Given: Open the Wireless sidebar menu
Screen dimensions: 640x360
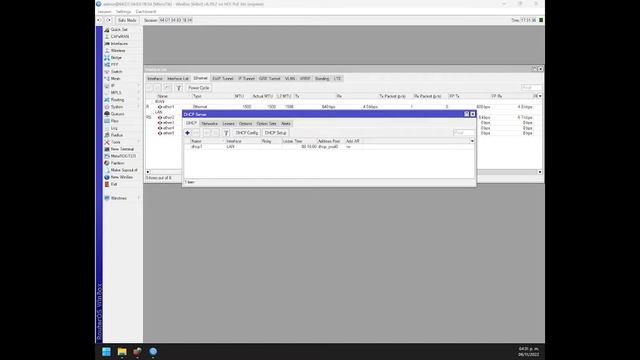Looking at the screenshot, I should tap(118, 51).
